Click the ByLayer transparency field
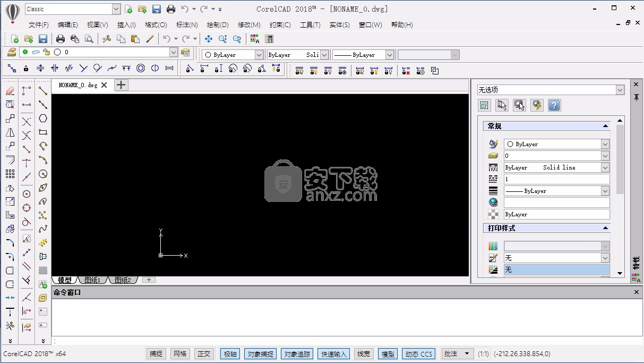This screenshot has width=644, height=363. tap(556, 214)
